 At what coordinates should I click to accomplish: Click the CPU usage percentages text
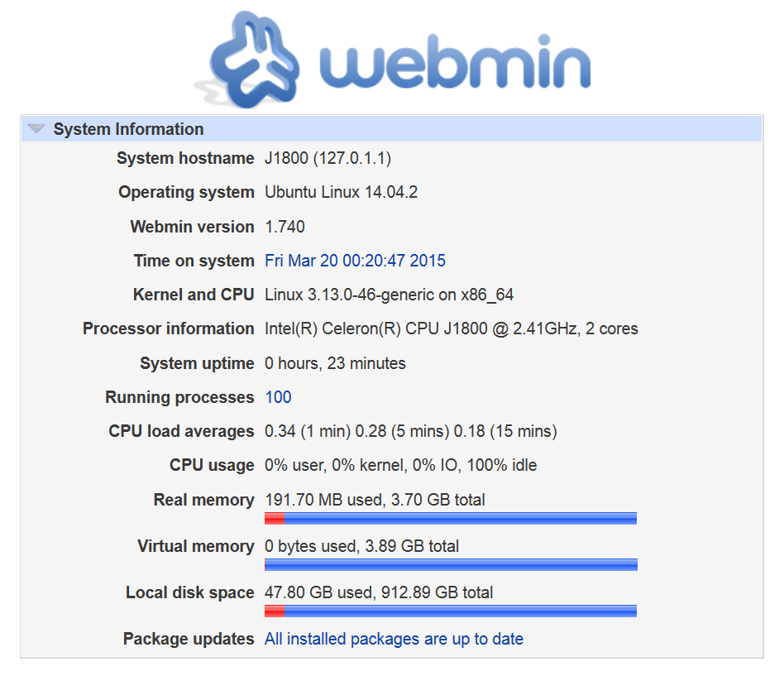(400, 465)
